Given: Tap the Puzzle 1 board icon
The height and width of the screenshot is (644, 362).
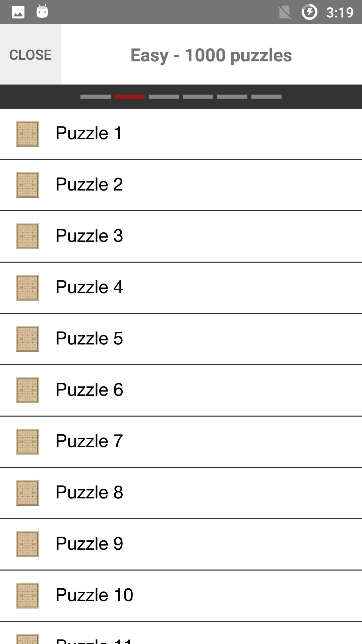Looking at the screenshot, I should (x=27, y=133).
